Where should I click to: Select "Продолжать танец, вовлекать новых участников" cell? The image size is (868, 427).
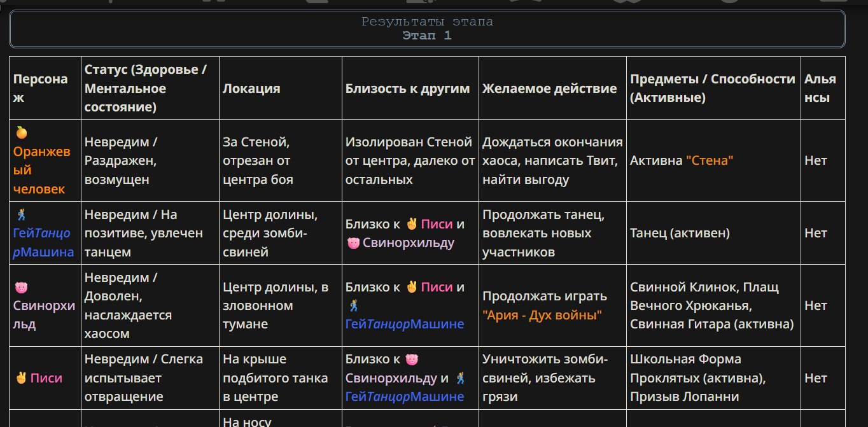click(x=552, y=233)
